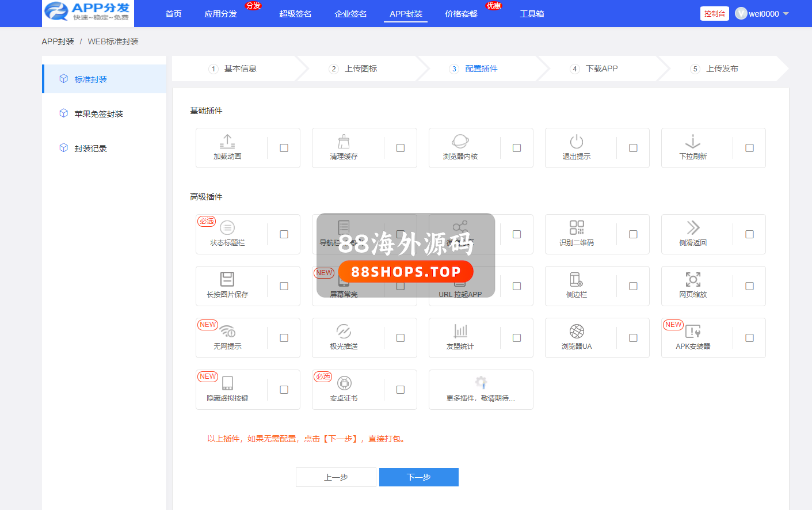Go to 价格套餐 in top navigation
Screen dimensions: 812x510
tap(461, 14)
